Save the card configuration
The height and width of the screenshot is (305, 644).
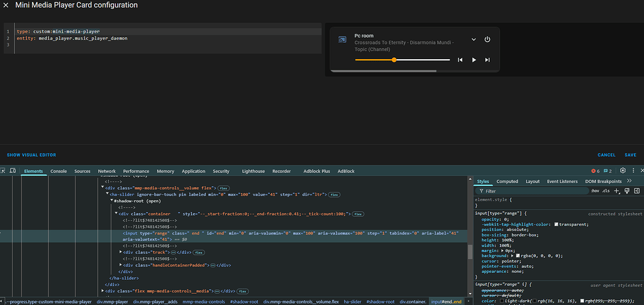630,155
